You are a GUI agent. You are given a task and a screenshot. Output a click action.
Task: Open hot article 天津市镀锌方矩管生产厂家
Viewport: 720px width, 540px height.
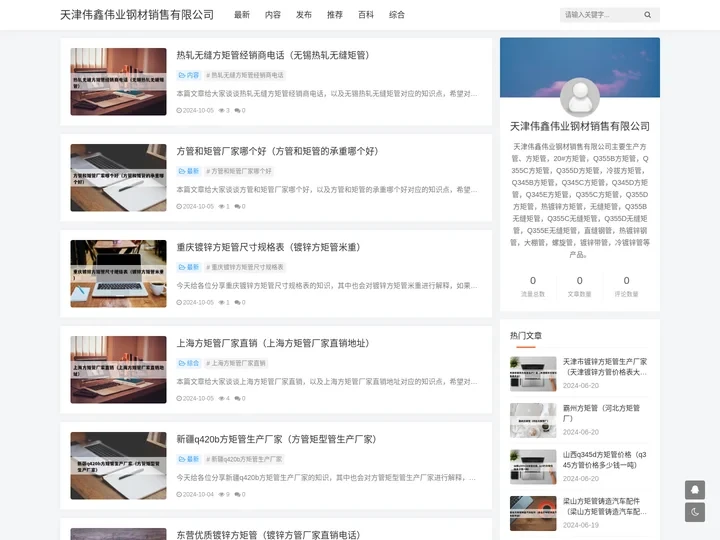605,366
